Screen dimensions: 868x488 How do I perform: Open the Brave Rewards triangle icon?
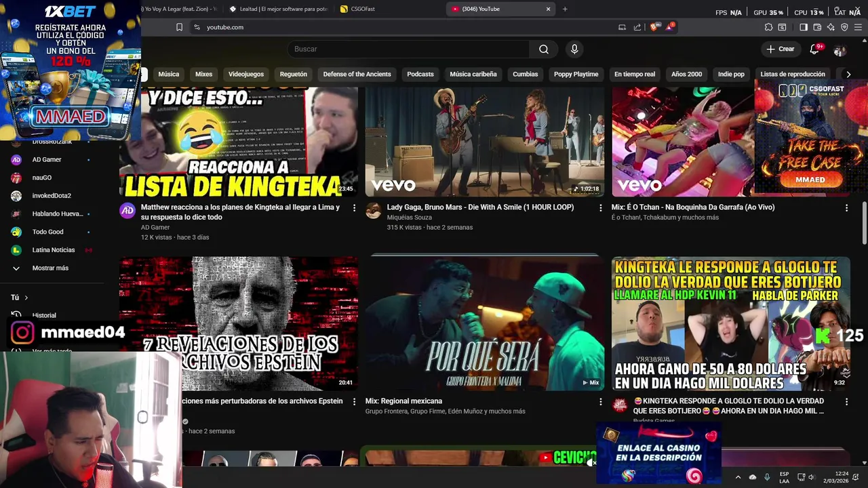coord(670,26)
